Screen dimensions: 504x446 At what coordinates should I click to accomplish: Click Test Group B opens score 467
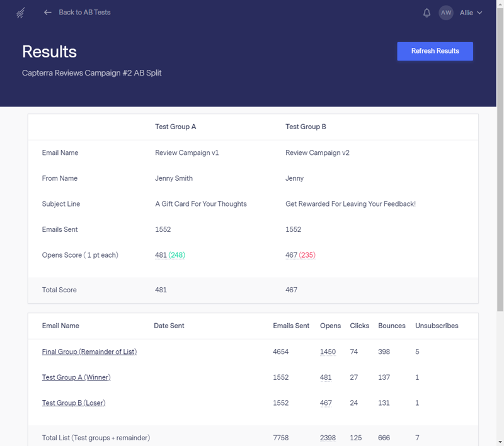pos(291,255)
